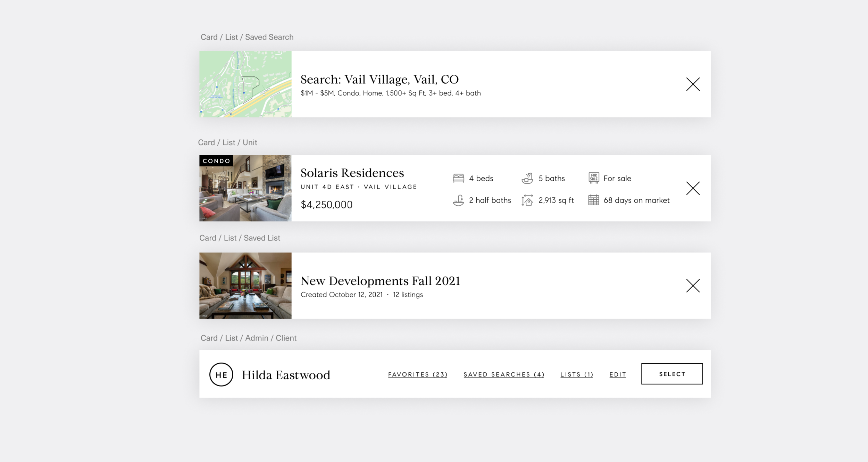
Task: Click Edit for Hilda Eastwood
Action: pyautogui.click(x=618, y=374)
